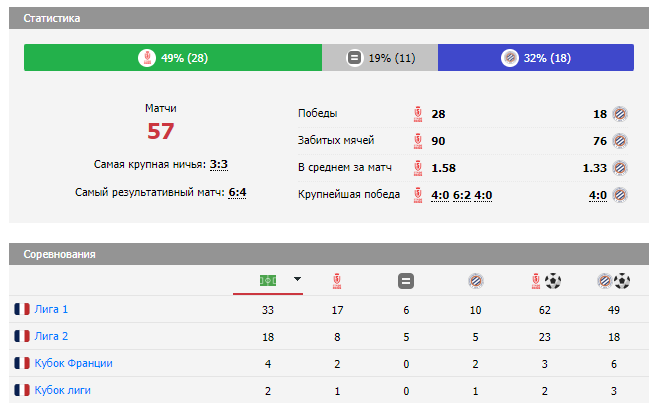Image resolution: width=655 pixels, height=416 pixels.
Task: Open the Лига 1 competition link
Action: [52, 309]
